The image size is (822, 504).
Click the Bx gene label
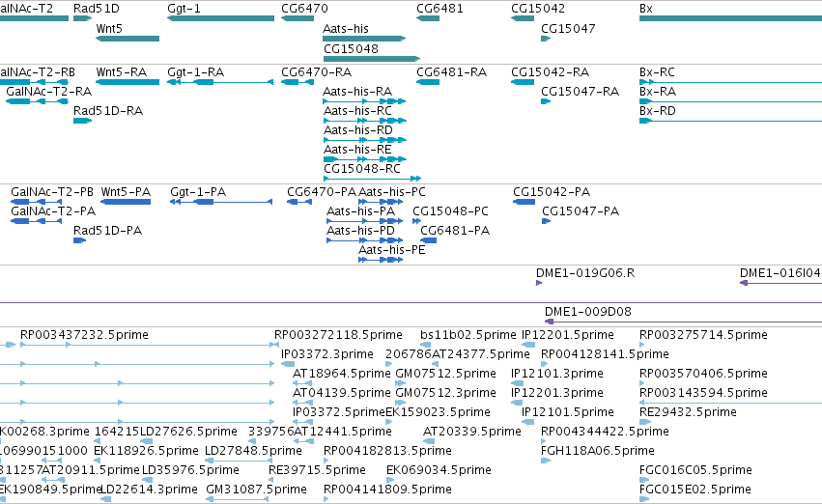pos(646,9)
